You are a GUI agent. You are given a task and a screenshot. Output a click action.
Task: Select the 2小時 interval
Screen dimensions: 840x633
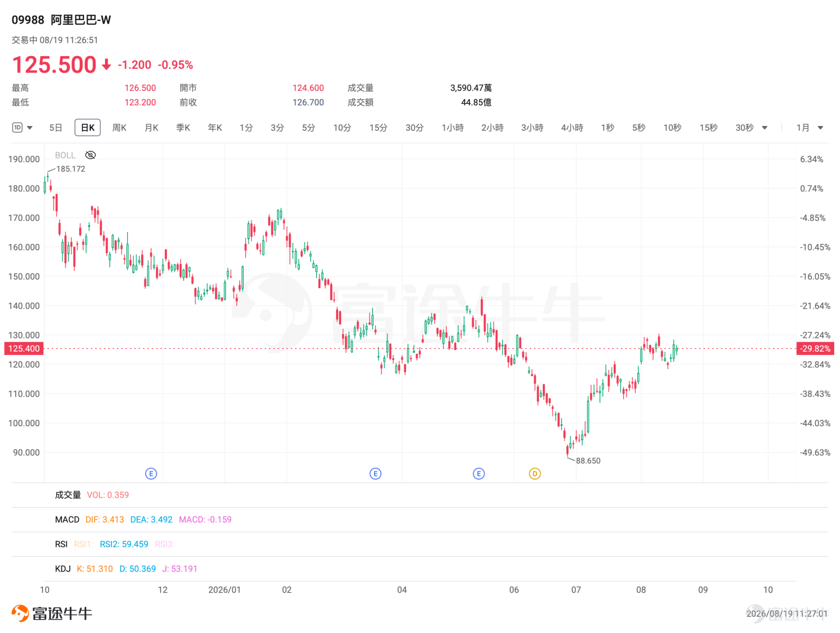point(492,128)
